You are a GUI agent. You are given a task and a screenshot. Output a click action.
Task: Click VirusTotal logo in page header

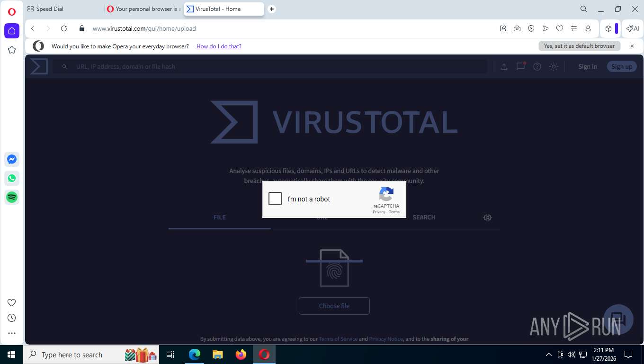(39, 66)
